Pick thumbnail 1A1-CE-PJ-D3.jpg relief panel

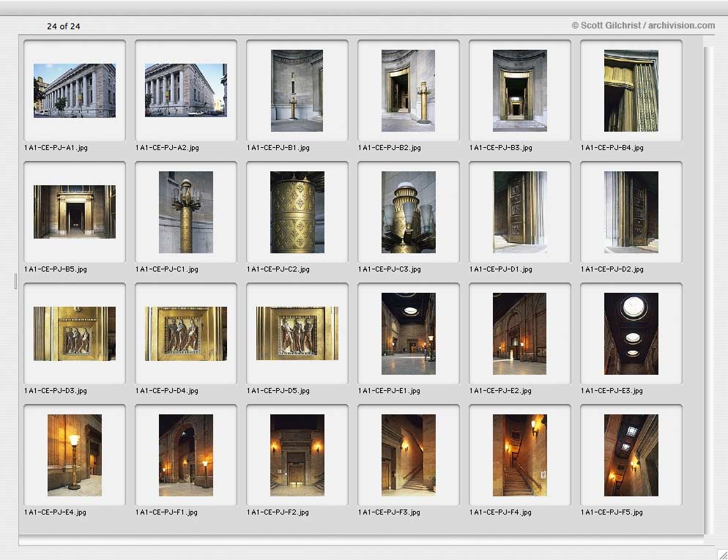pos(74,334)
